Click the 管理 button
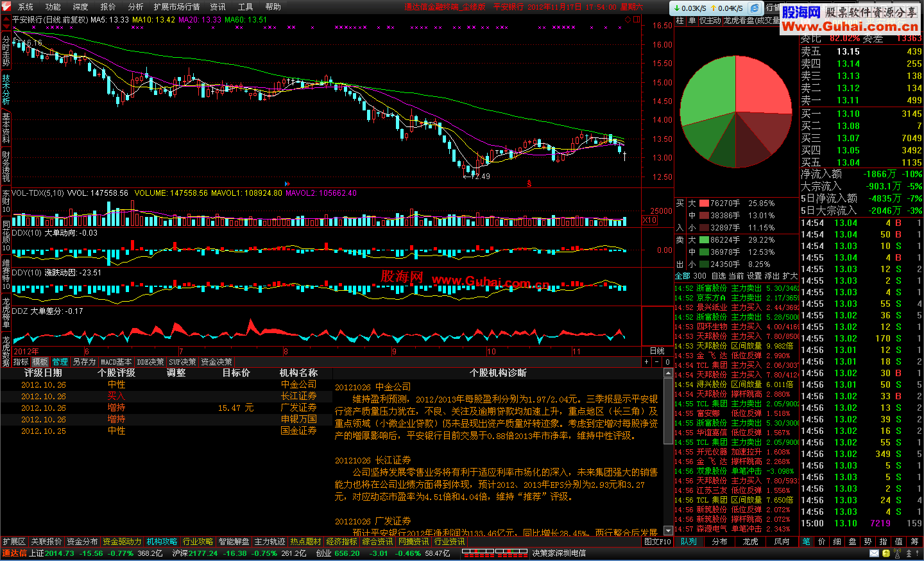This screenshot has height=561, width=924. click(x=60, y=362)
